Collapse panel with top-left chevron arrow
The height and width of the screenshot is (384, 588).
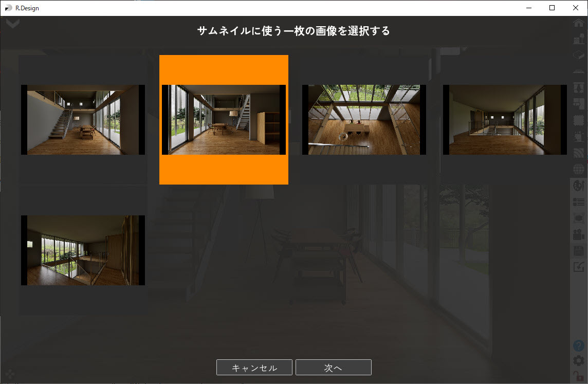tap(13, 24)
